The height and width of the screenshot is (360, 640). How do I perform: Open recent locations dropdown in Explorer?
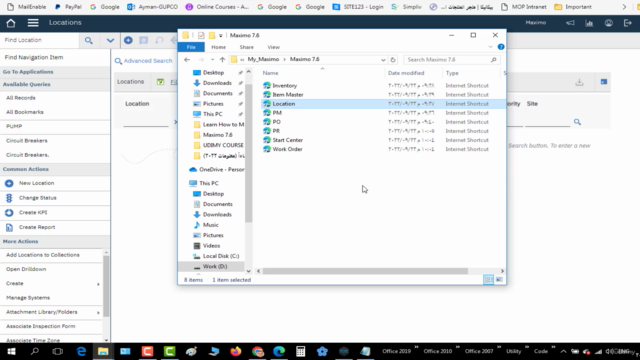(212, 60)
